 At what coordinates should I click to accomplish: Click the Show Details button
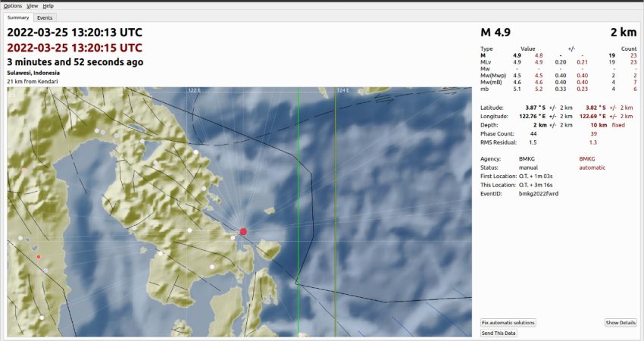[x=621, y=323]
